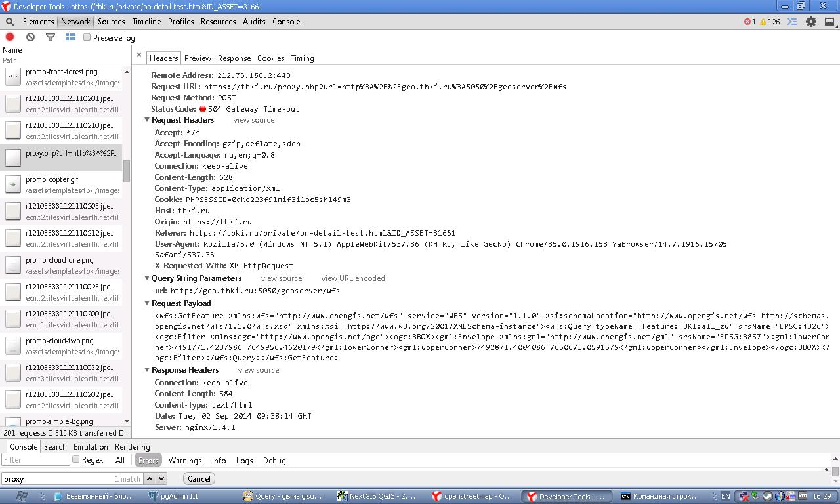Toggle large request rows view
Image resolution: width=840 pixels, height=504 pixels.
[71, 37]
